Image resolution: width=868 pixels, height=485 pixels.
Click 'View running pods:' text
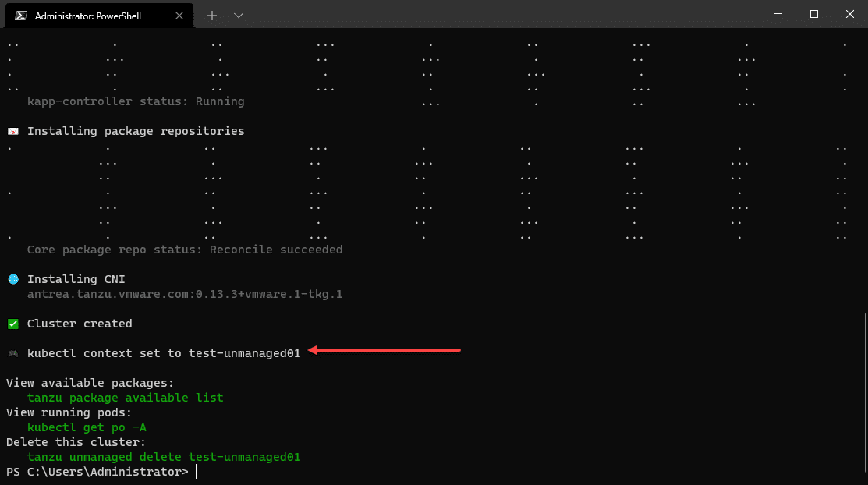coord(69,412)
